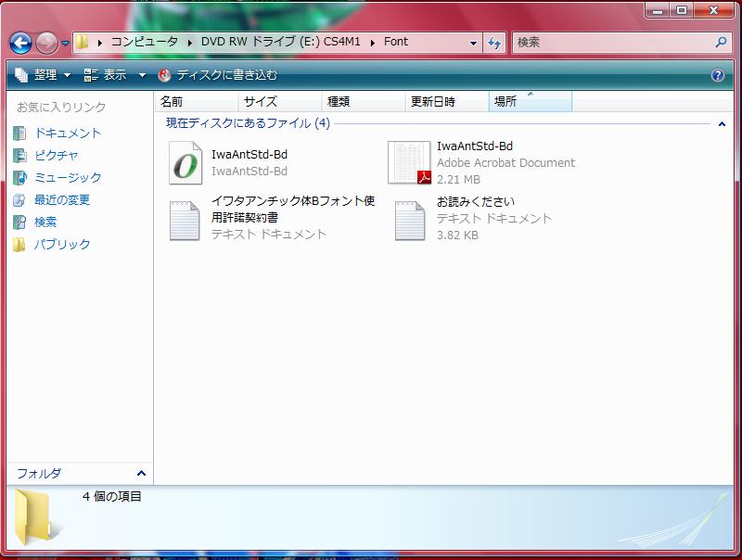Viewport: 742px width, 560px height.
Task: Open ピクチャ in favorite links
Action: pyautogui.click(x=57, y=155)
